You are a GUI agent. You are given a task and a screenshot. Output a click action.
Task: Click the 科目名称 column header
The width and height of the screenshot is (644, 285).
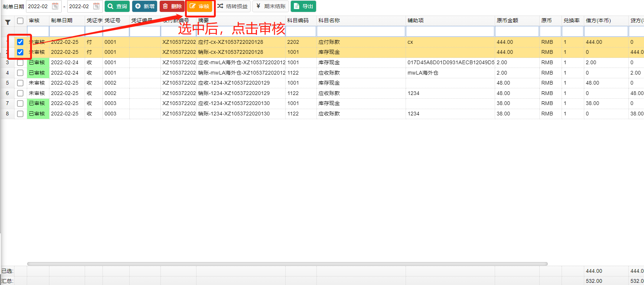tap(329, 21)
